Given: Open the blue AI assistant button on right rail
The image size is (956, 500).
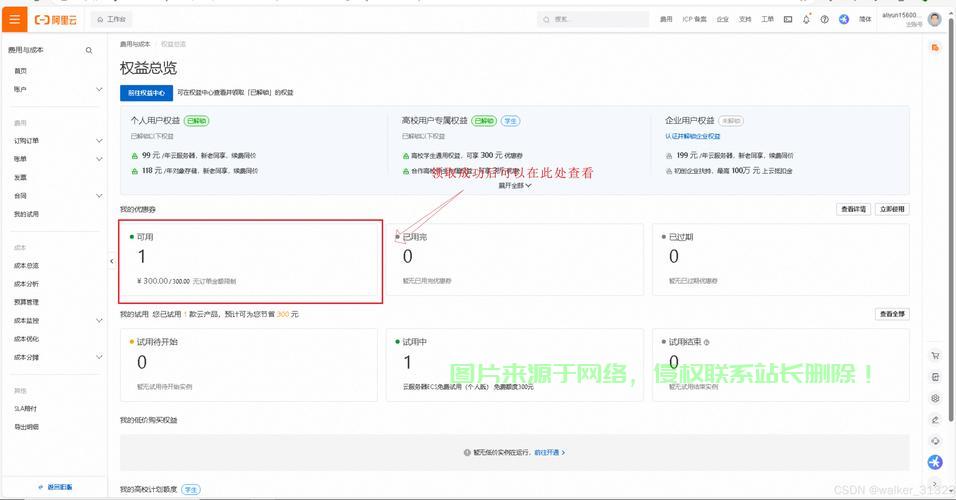Looking at the screenshot, I should coord(935,462).
